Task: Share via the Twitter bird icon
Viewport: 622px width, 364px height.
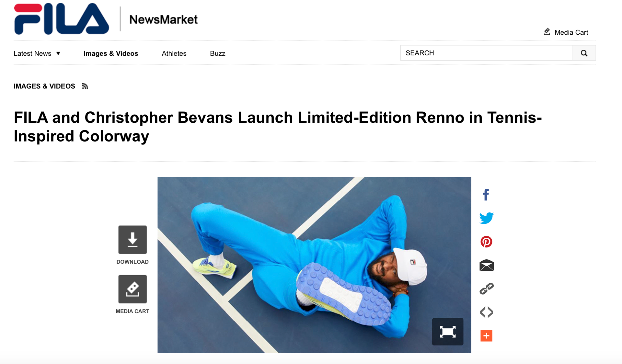Action: [x=486, y=218]
